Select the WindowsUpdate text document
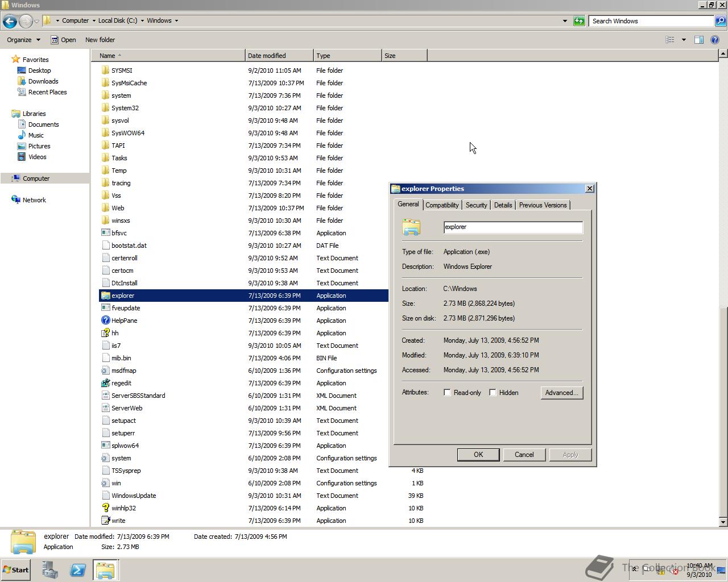 coord(134,496)
